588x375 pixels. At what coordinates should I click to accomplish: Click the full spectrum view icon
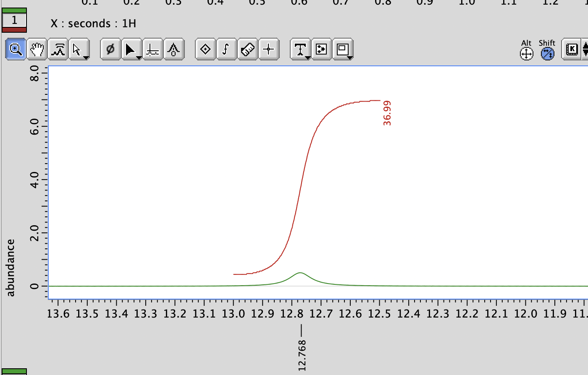click(x=58, y=49)
